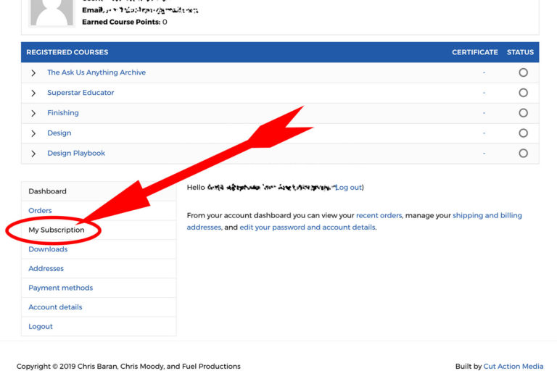Expand the Design Playbook course row
Viewport: 557px width, 392px height.
(x=33, y=154)
